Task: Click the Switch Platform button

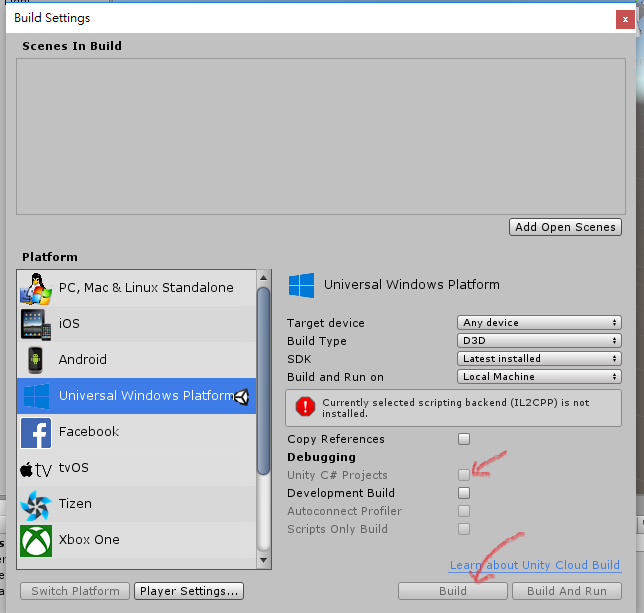Action: click(75, 591)
